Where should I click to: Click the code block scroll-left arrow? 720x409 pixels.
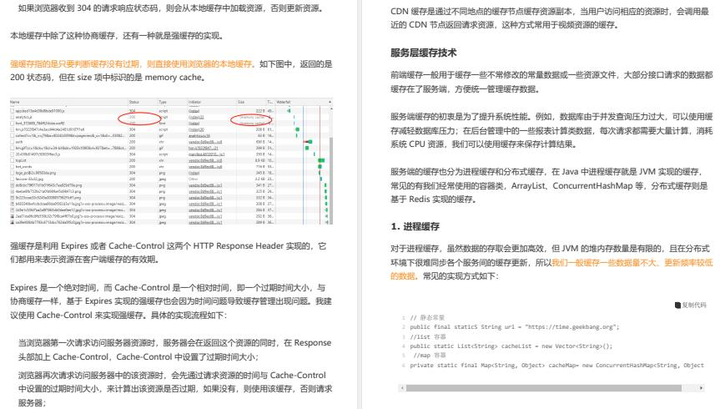[402, 388]
